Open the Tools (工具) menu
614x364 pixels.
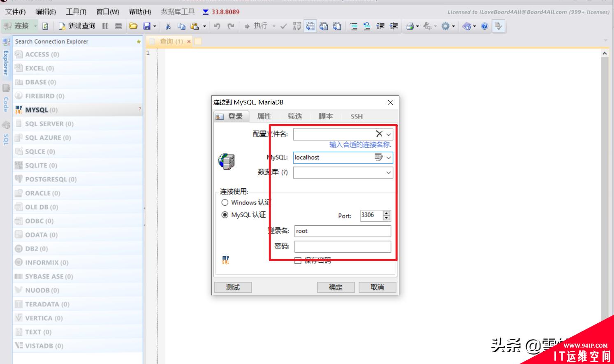coord(76,12)
